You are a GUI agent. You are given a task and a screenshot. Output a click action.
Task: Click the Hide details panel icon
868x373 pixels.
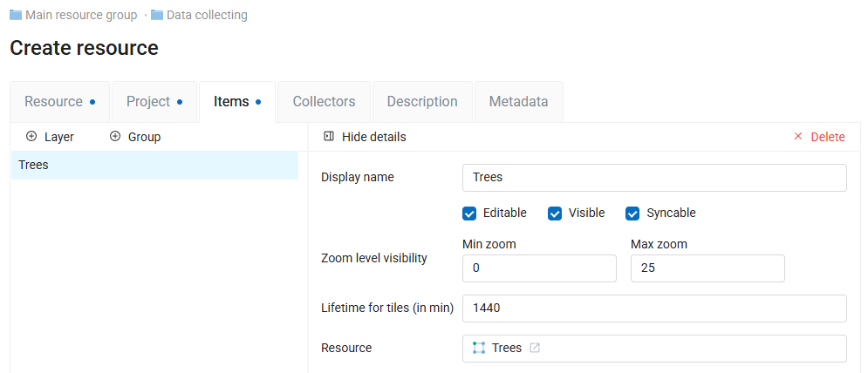[x=329, y=137]
